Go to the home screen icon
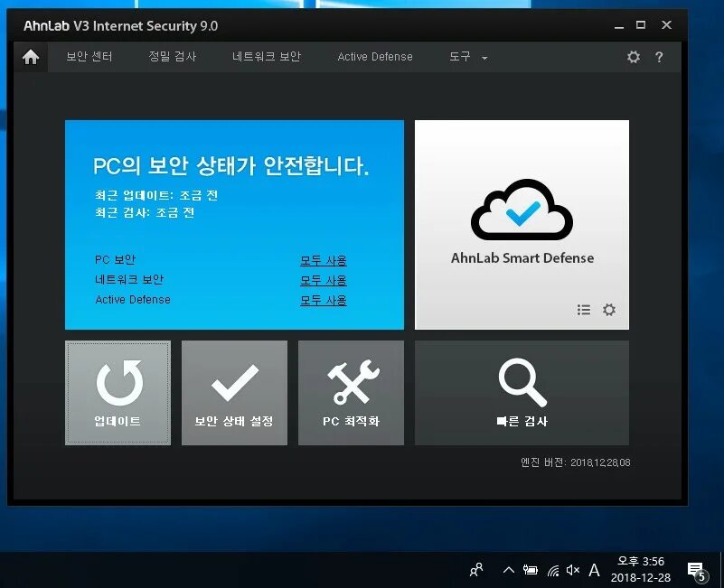This screenshot has height=588, width=724. (31, 57)
